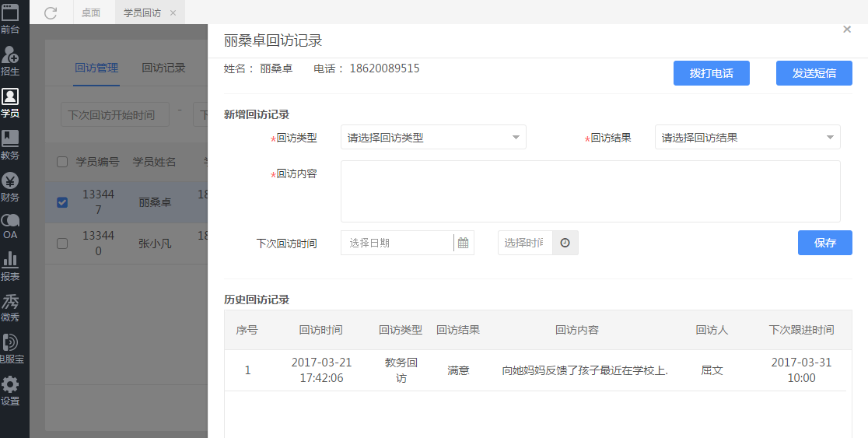Click student number 133440
The width and height of the screenshot is (868, 438).
click(x=99, y=243)
